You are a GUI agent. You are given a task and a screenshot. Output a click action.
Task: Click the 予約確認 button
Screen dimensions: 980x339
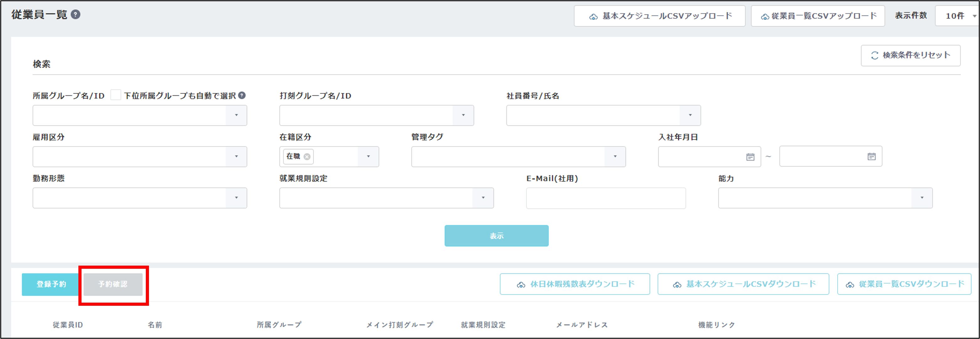(x=113, y=284)
